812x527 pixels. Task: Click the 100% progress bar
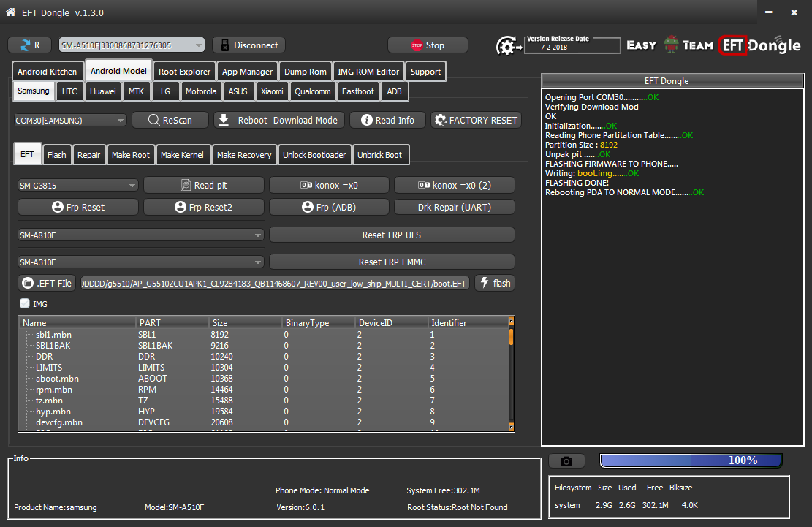pyautogui.click(x=691, y=460)
